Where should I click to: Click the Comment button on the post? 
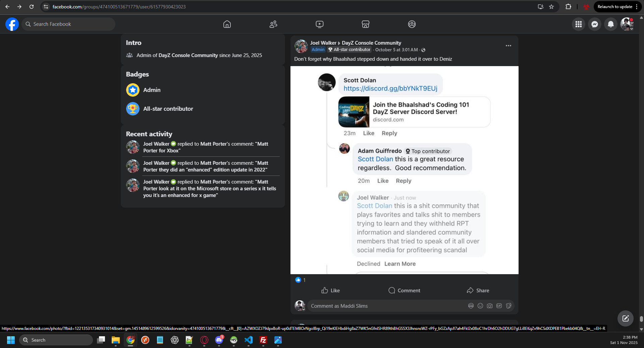(x=404, y=291)
